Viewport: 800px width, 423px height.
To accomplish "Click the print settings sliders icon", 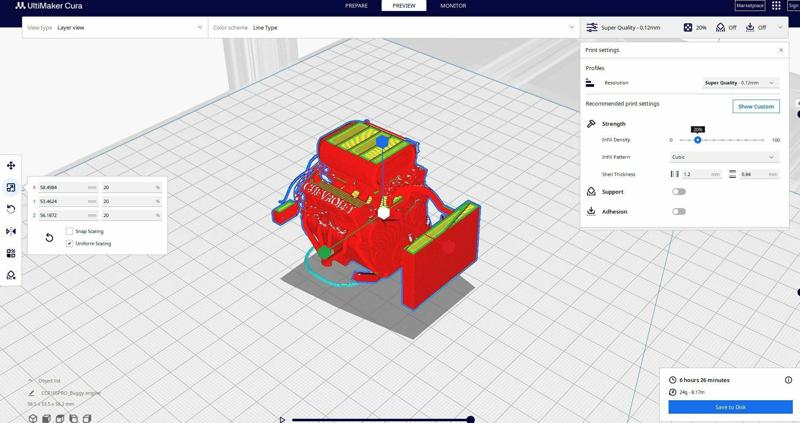I will click(x=592, y=28).
